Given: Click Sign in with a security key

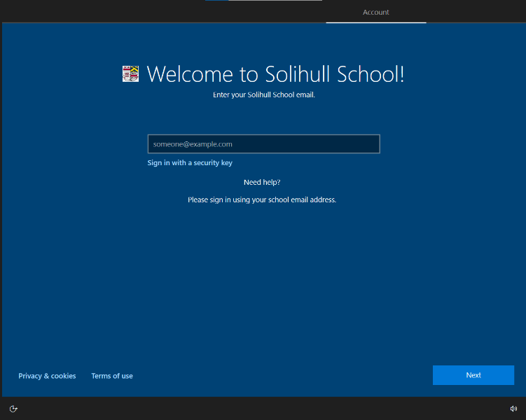Looking at the screenshot, I should [190, 163].
